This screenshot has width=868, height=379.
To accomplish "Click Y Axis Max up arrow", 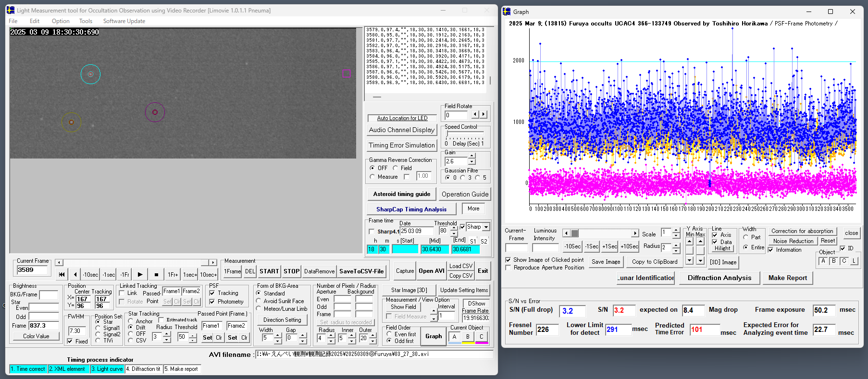I will 700,242.
